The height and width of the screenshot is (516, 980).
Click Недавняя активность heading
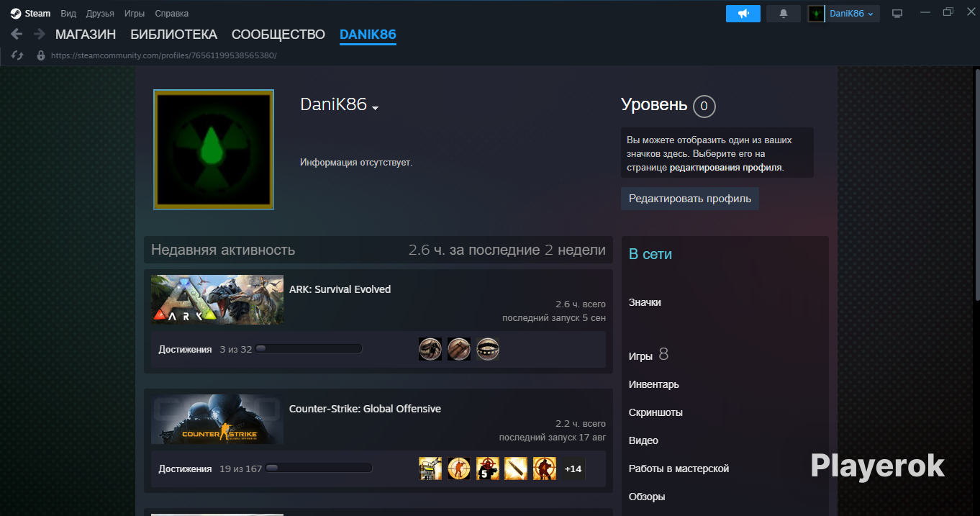tap(223, 250)
